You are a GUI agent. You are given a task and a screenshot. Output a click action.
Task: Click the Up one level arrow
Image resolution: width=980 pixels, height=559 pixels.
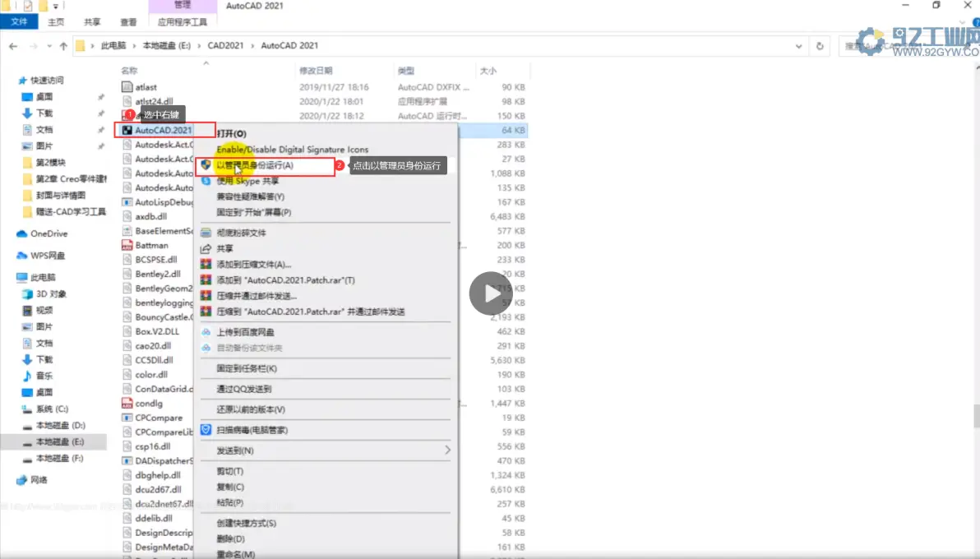pyautogui.click(x=63, y=46)
